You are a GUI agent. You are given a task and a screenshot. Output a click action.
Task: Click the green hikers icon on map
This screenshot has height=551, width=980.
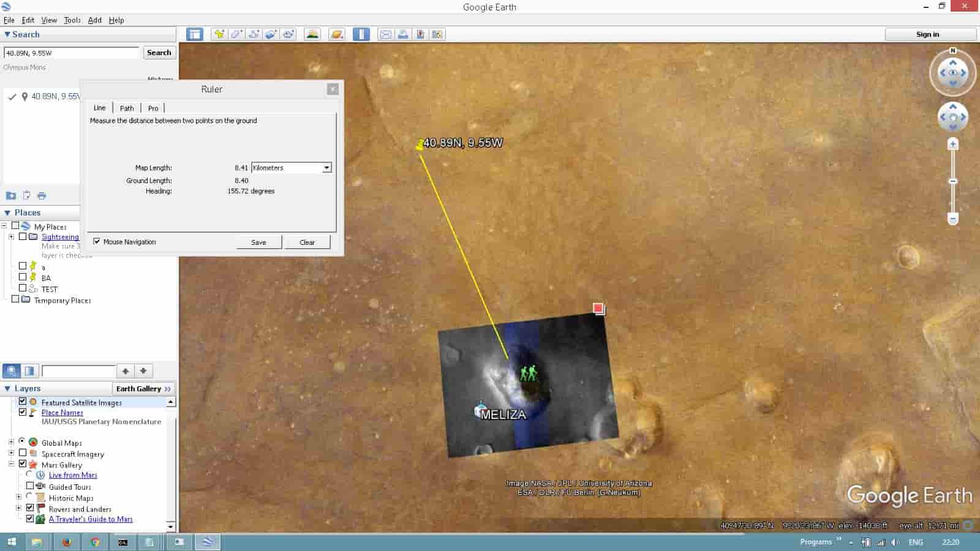point(528,373)
